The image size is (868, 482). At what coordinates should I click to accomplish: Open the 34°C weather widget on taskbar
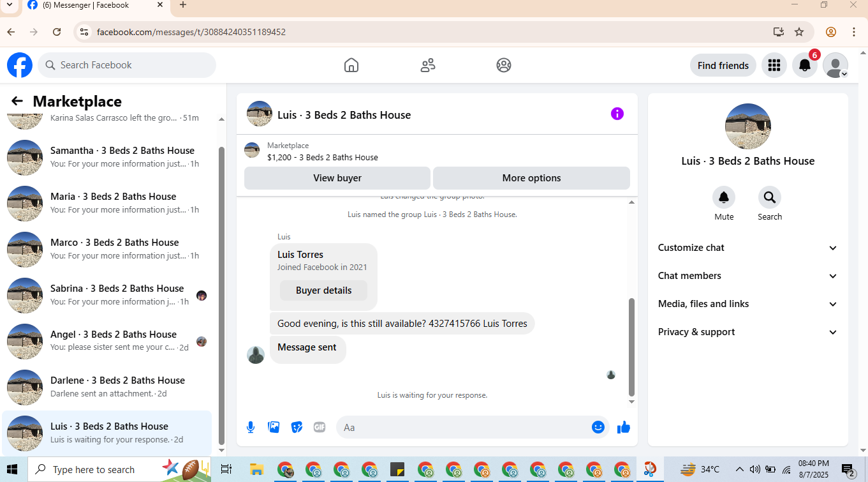pyautogui.click(x=700, y=470)
